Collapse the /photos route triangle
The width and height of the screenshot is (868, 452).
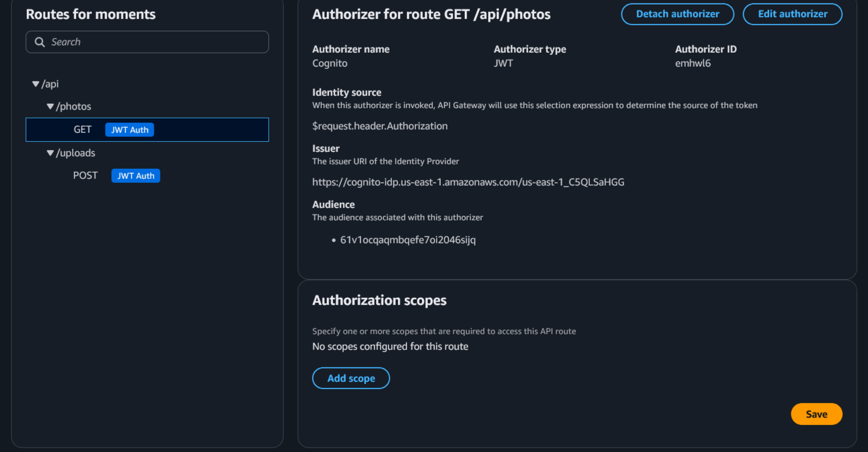[x=50, y=107]
